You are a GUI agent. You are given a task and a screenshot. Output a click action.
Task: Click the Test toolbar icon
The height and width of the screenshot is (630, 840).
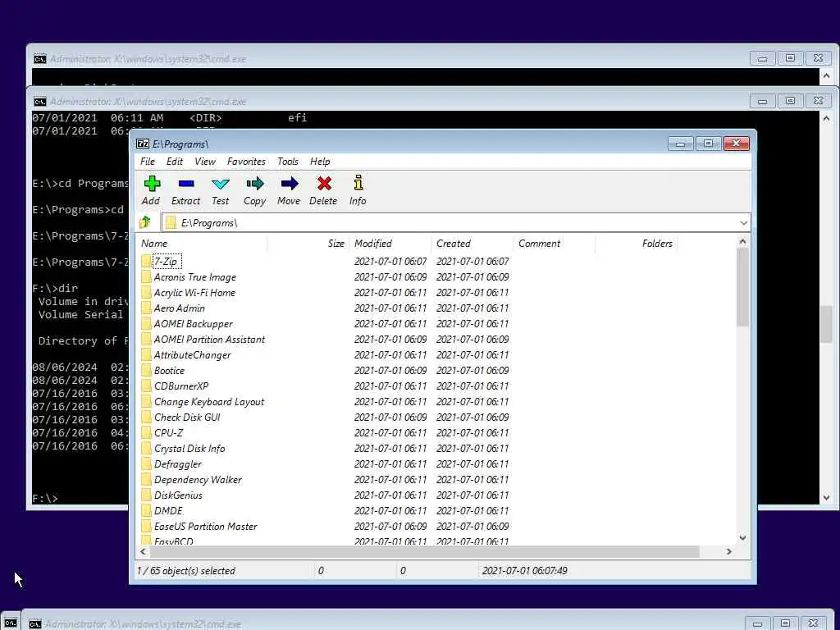220,185
